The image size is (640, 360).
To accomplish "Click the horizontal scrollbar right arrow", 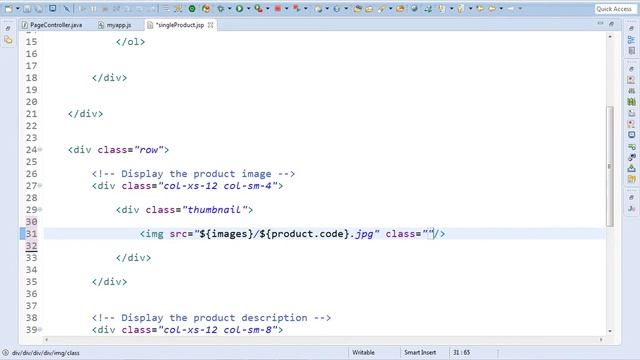I will coord(601,340).
